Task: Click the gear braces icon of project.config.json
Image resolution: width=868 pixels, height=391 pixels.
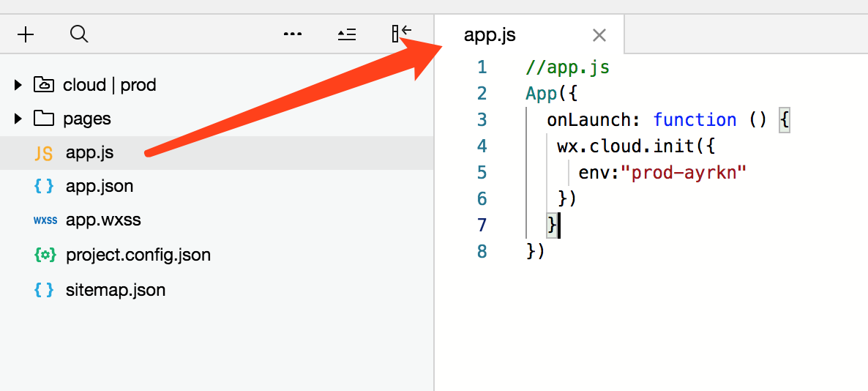Action: pos(45,255)
